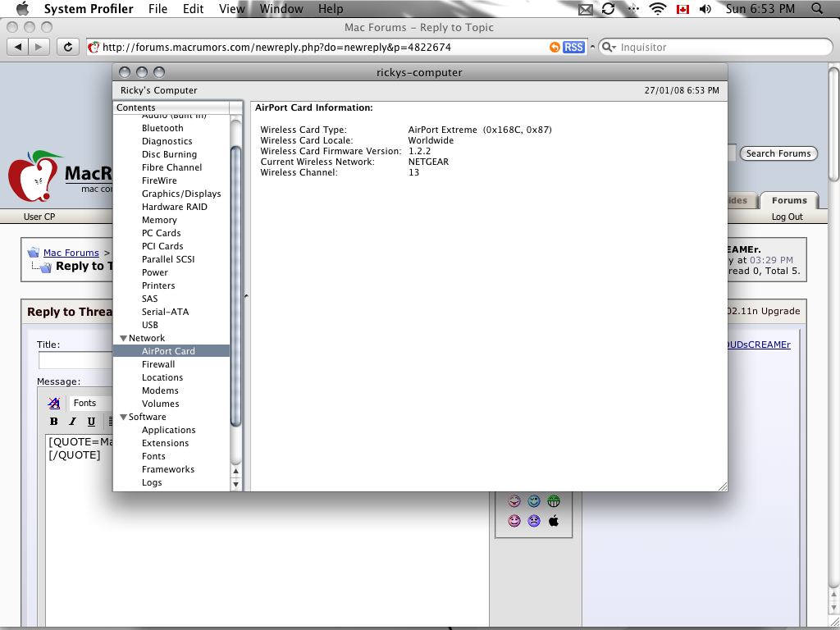The width and height of the screenshot is (840, 630).
Task: Open the Bluetooth status menu
Action: tap(634, 9)
